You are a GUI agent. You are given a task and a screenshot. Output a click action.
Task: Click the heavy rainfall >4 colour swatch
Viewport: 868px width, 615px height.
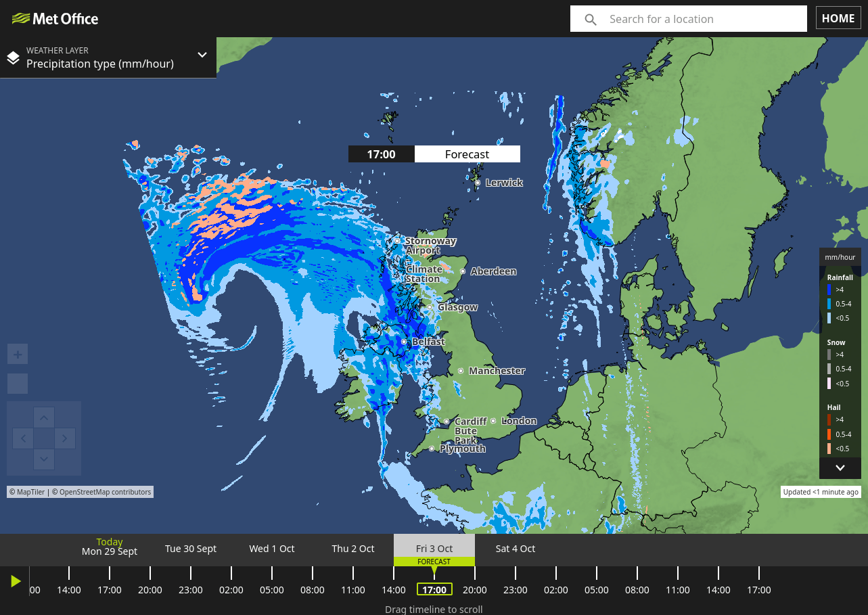pyautogui.click(x=829, y=290)
